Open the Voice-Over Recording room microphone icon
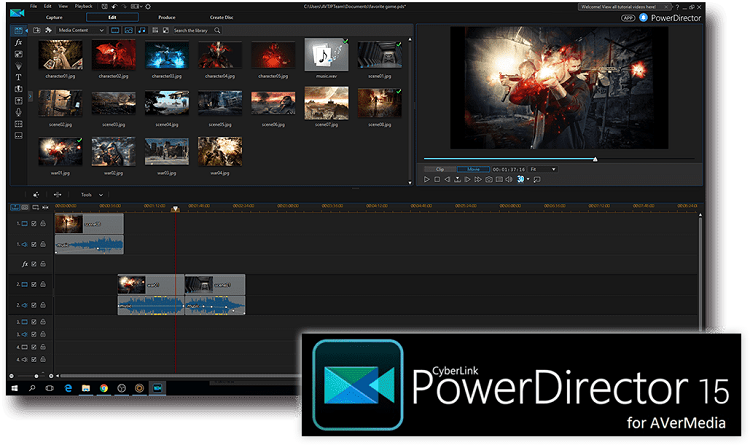The image size is (750, 445). (19, 112)
